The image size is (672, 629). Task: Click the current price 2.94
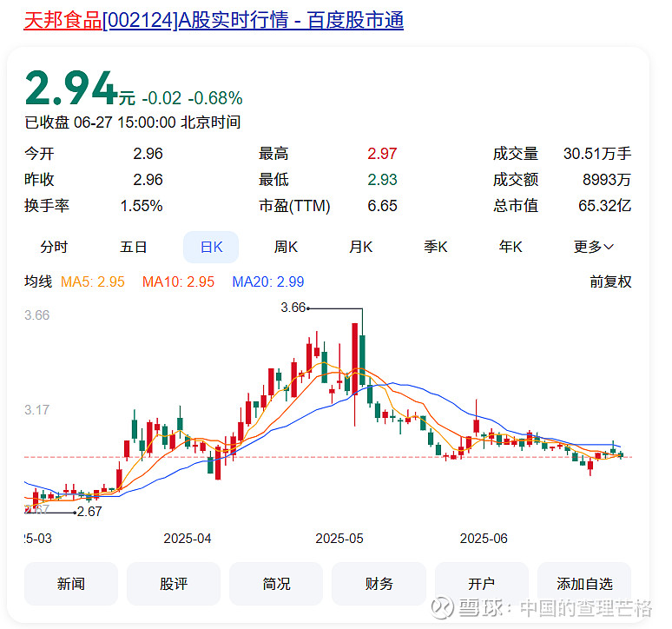point(71,89)
